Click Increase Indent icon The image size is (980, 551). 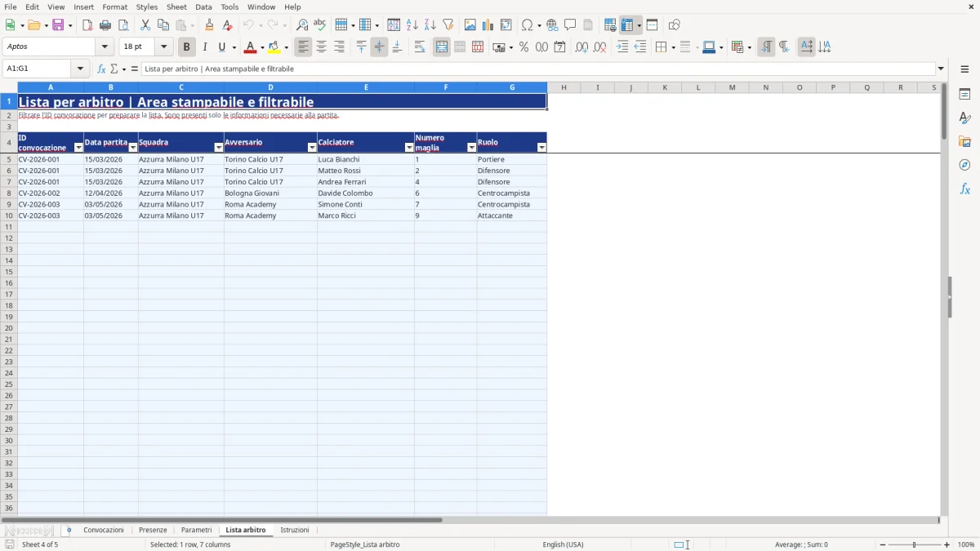click(622, 47)
